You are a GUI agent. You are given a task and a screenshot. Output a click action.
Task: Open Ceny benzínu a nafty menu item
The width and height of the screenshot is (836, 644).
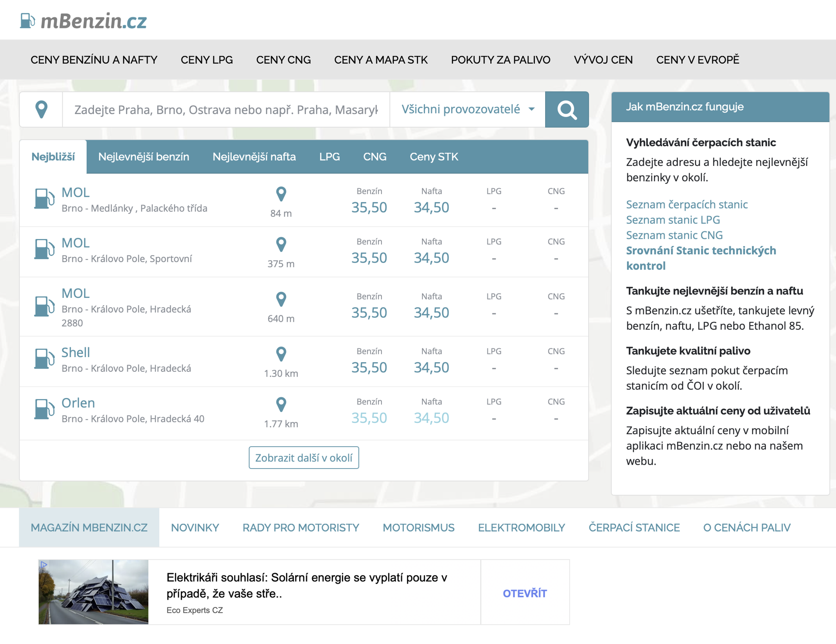pos(94,60)
